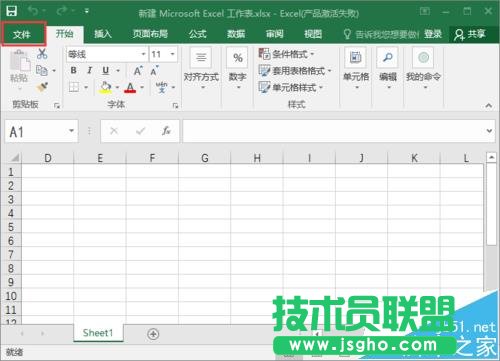This screenshot has height=361, width=500.
Task: Collapse the ribbon with the caret
Action: tap(489, 106)
